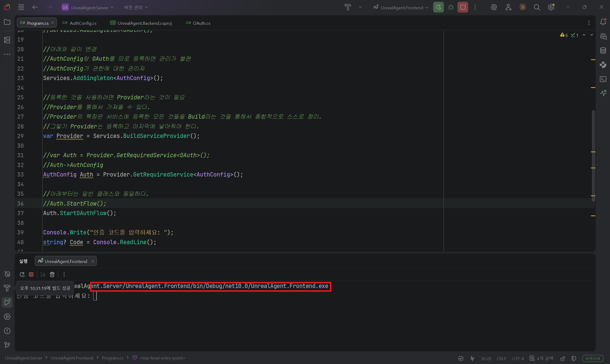This screenshot has width=610, height=364.
Task: Switch to the OAuth.cs editor tab
Action: [201, 23]
